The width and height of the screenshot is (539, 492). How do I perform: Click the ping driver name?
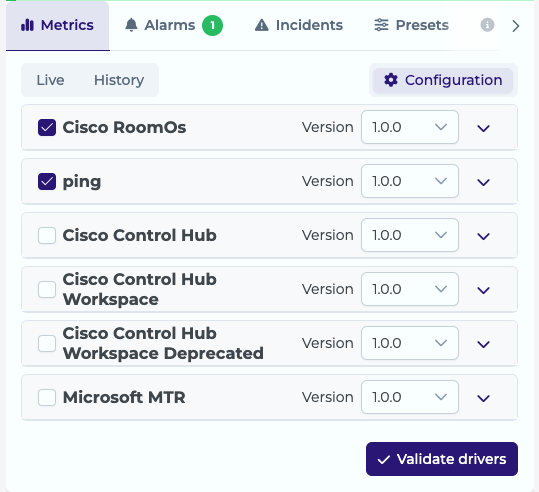pyautogui.click(x=82, y=182)
